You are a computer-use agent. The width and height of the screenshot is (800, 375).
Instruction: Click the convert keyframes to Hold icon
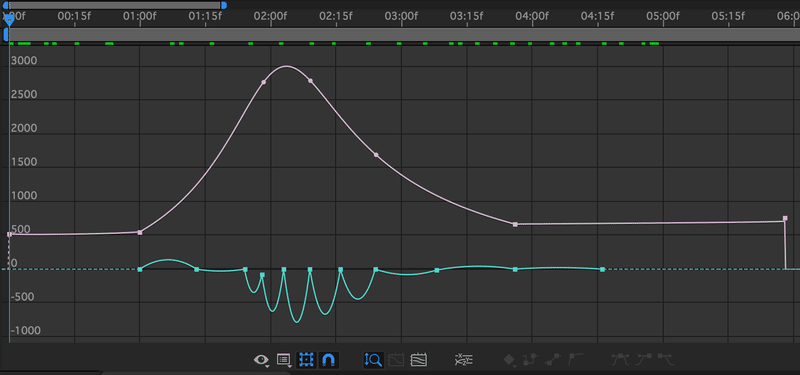click(x=531, y=359)
